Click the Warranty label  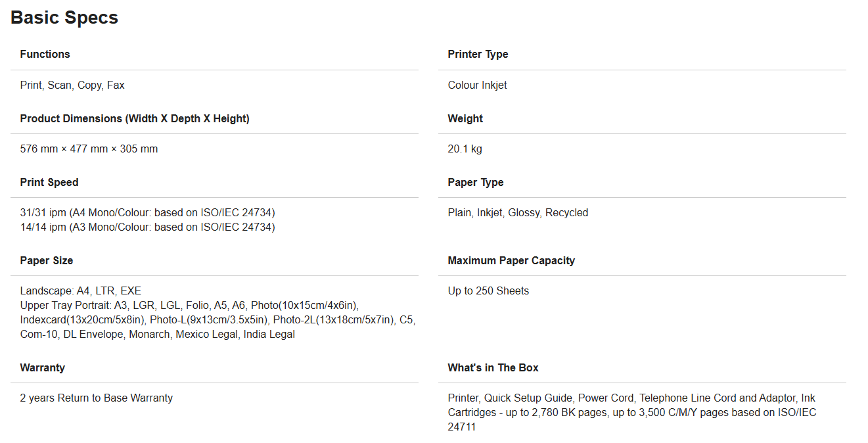[42, 368]
